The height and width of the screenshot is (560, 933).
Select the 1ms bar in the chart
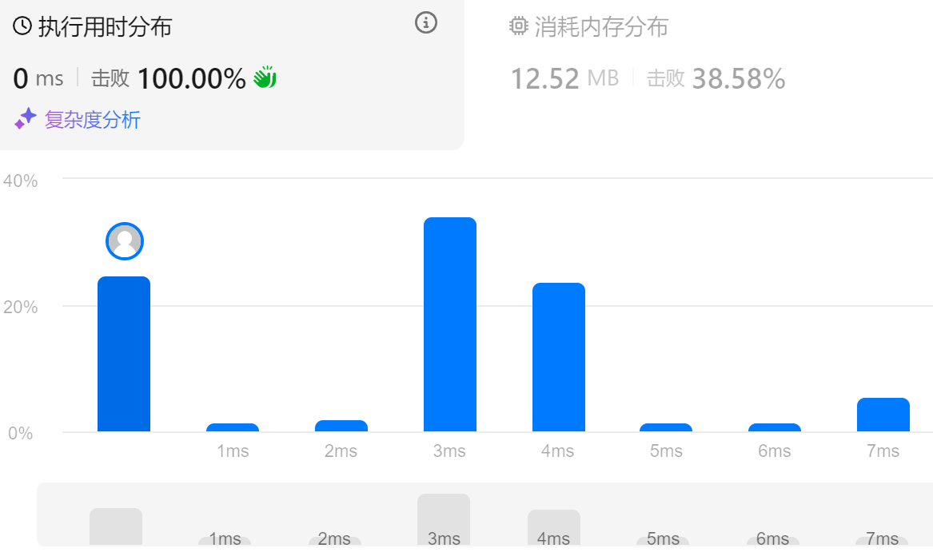(x=232, y=427)
